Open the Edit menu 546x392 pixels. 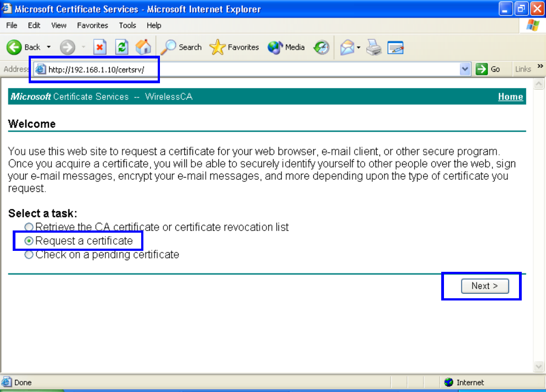coord(34,25)
